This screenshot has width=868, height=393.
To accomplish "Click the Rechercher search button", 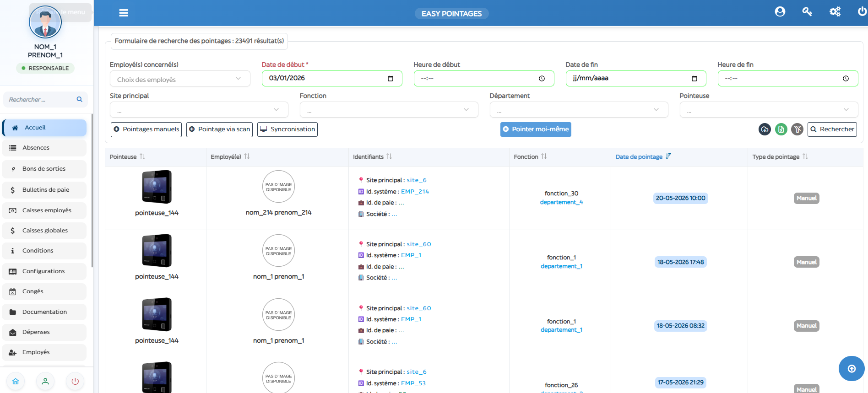I will [x=832, y=129].
